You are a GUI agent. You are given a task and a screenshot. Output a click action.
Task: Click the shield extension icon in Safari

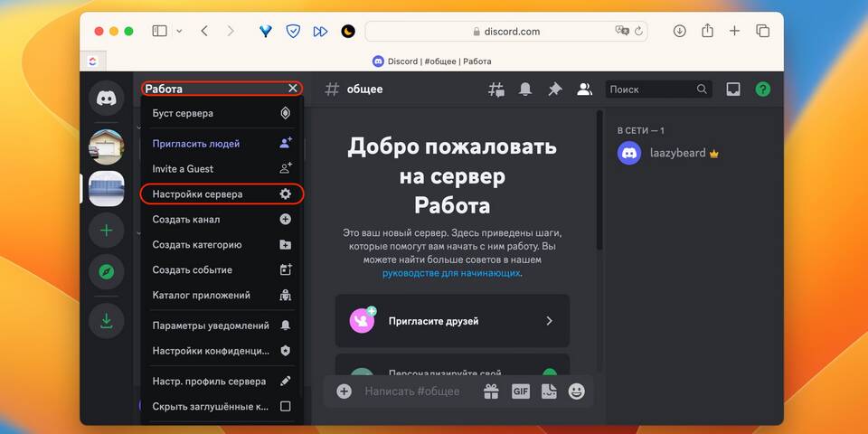tap(293, 31)
